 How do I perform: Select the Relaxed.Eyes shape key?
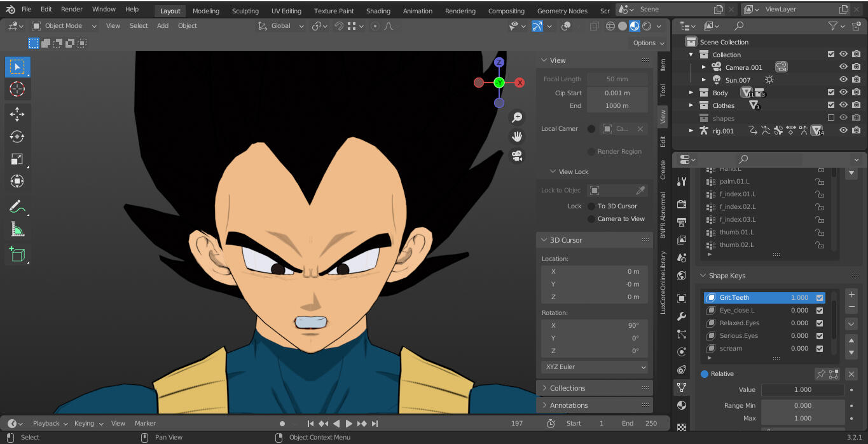[740, 323]
